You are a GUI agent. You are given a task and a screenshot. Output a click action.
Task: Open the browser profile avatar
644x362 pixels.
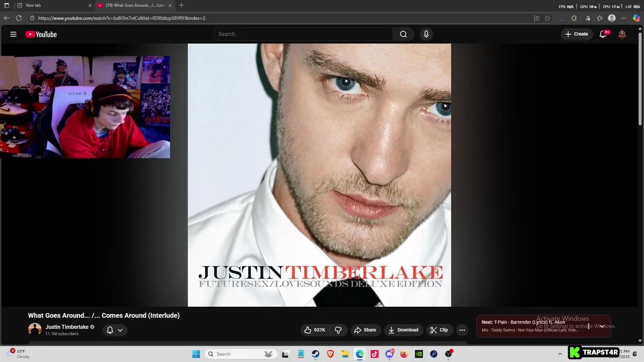coord(612,18)
